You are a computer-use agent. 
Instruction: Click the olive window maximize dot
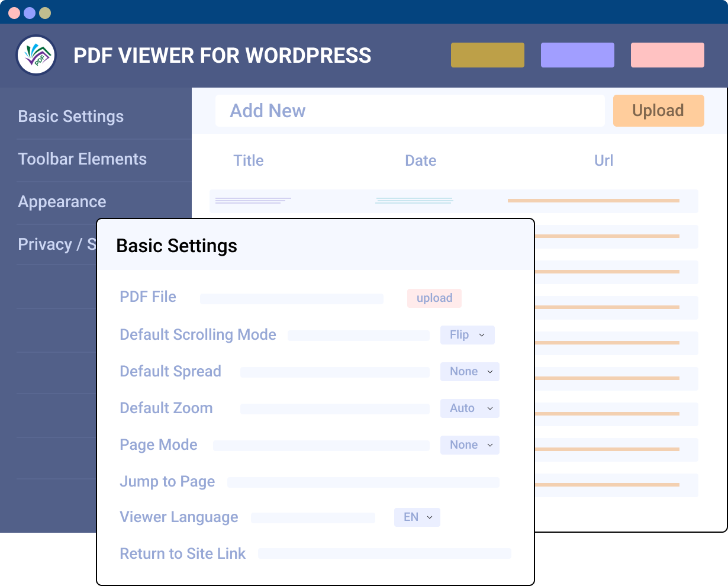pyautogui.click(x=45, y=13)
